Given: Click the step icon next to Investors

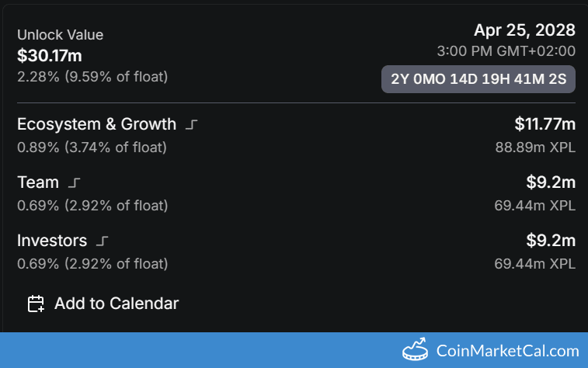Looking at the screenshot, I should (x=102, y=241).
